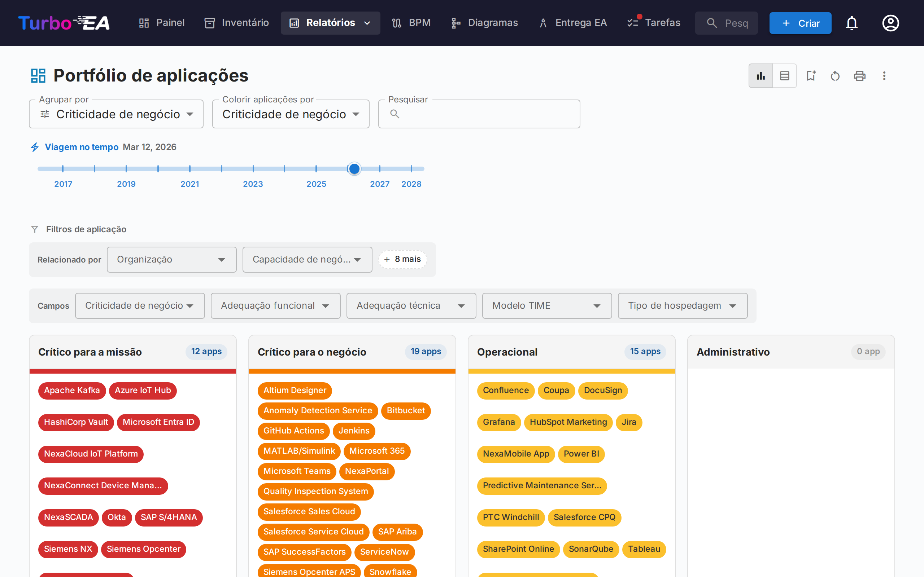Image resolution: width=924 pixels, height=577 pixels.
Task: Print the portfolio report
Action: click(x=859, y=76)
